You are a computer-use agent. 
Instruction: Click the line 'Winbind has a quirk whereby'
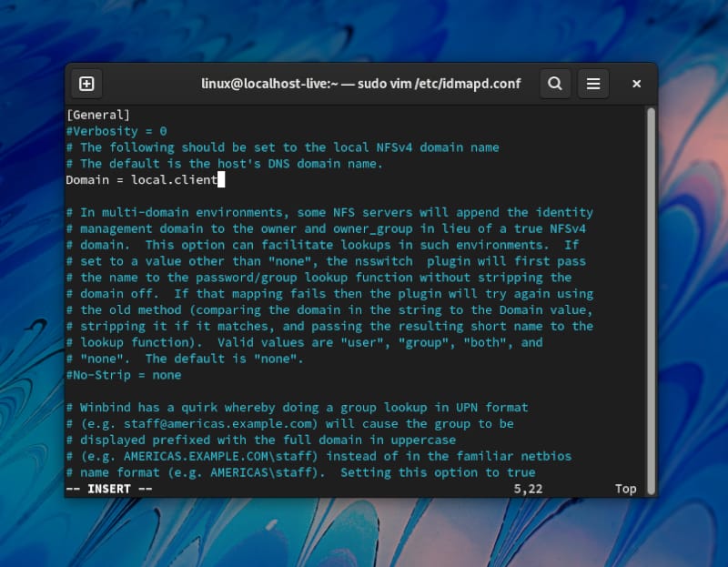[x=298, y=407]
